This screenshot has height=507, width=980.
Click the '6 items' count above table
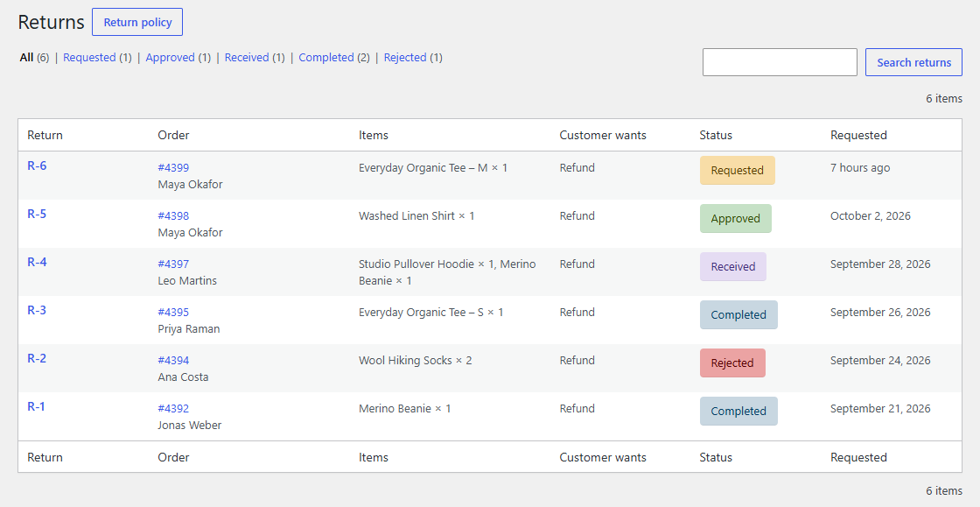(x=944, y=99)
